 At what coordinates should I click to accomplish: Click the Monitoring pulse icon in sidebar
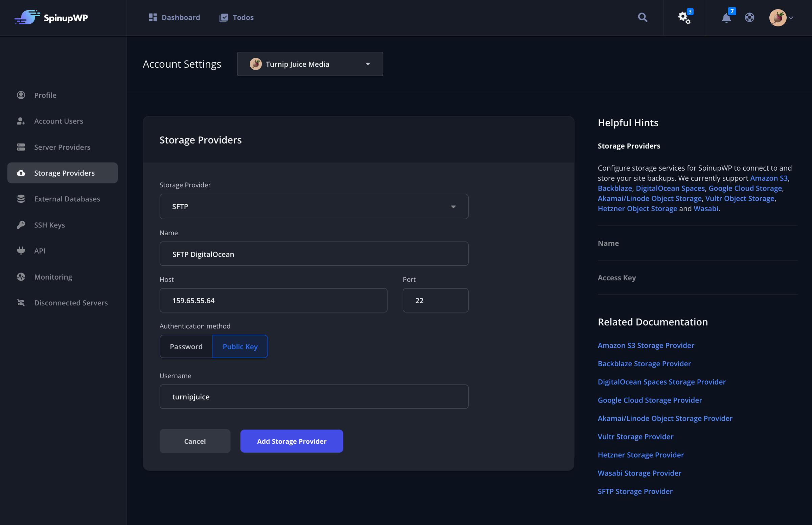coord(21,277)
